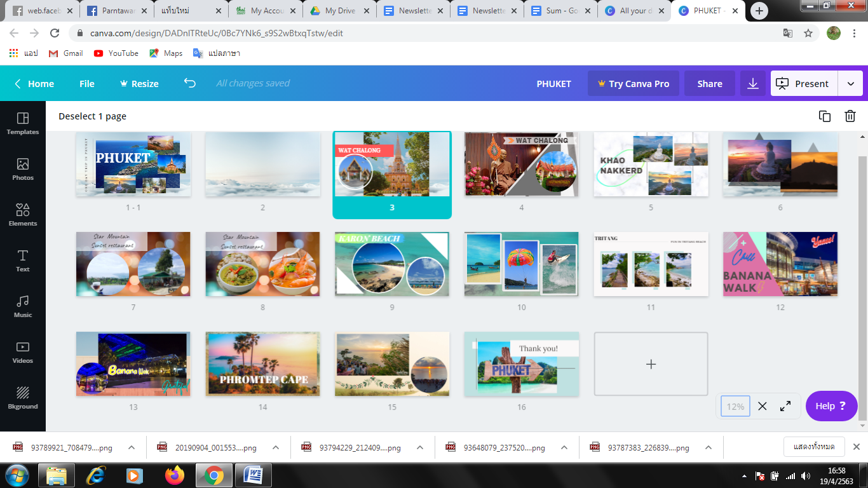
Task: Select the KHAO NAKKERD page 5 thumbnail
Action: click(651, 165)
